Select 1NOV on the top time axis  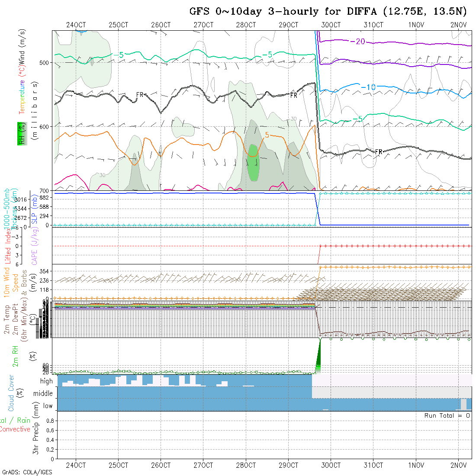click(x=416, y=25)
